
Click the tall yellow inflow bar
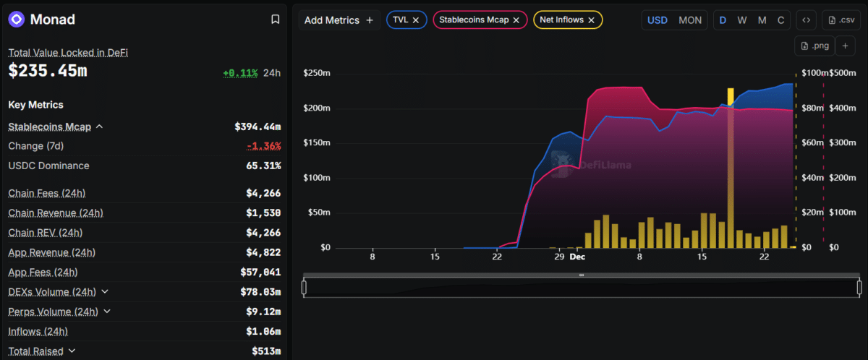tap(731, 168)
